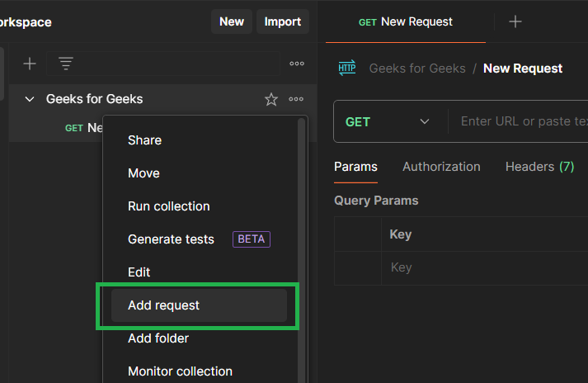Star the Geeks for Geeks collection
The image size is (588, 383).
click(271, 99)
